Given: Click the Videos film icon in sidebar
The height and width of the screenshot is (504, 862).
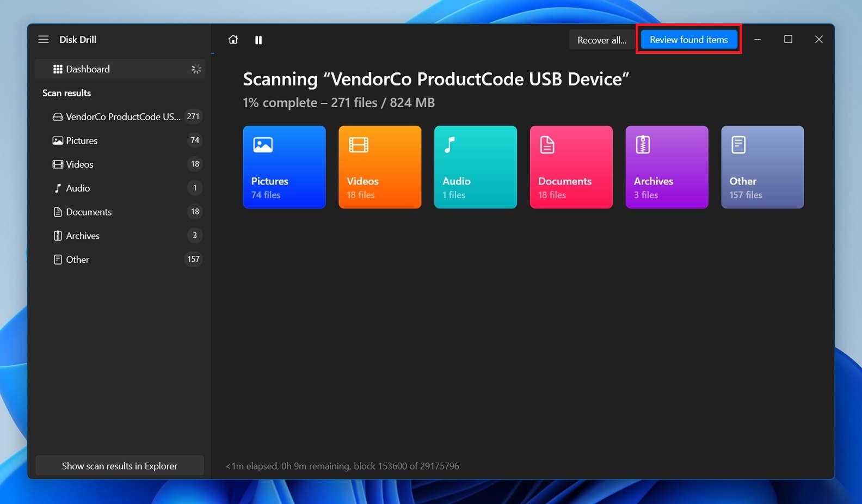Looking at the screenshot, I should (x=58, y=164).
